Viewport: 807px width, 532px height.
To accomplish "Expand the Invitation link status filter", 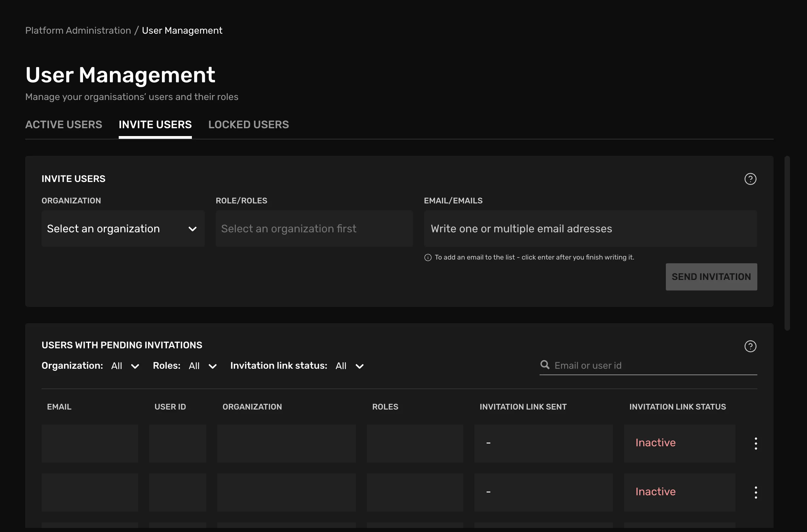I will 350,366.
